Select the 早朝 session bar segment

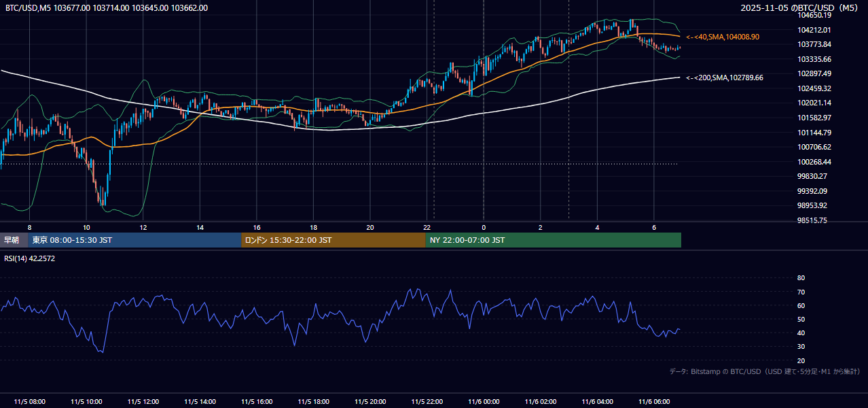point(14,240)
